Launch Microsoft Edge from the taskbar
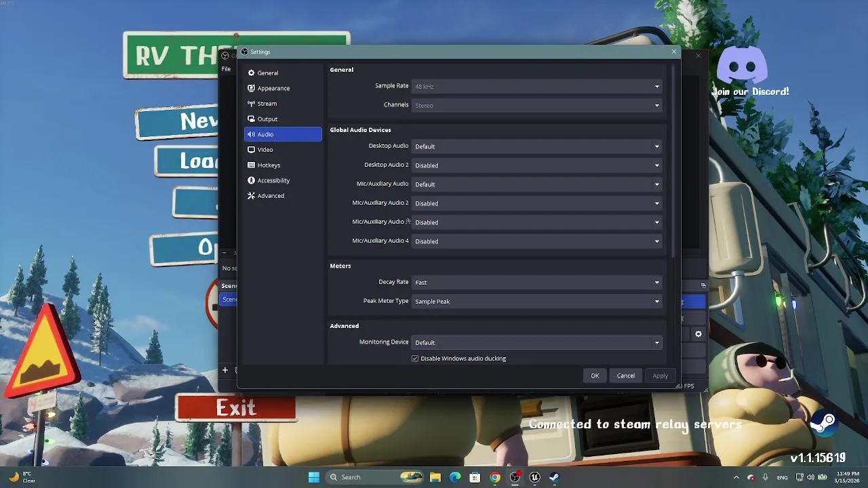 [x=455, y=477]
